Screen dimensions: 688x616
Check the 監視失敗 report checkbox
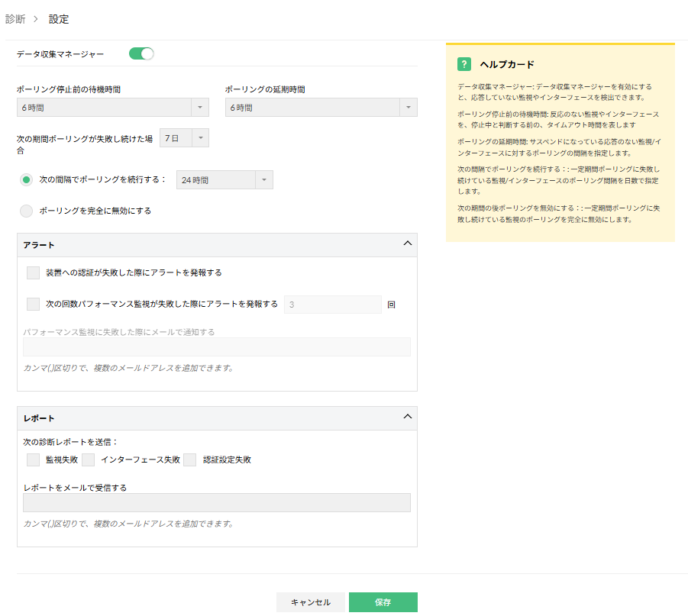pyautogui.click(x=33, y=460)
